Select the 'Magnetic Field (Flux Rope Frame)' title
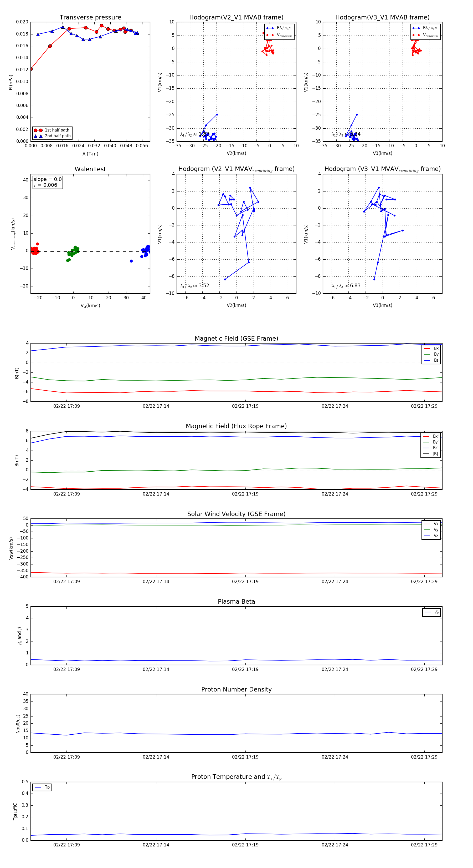The height and width of the screenshot is (868, 473). click(x=236, y=426)
